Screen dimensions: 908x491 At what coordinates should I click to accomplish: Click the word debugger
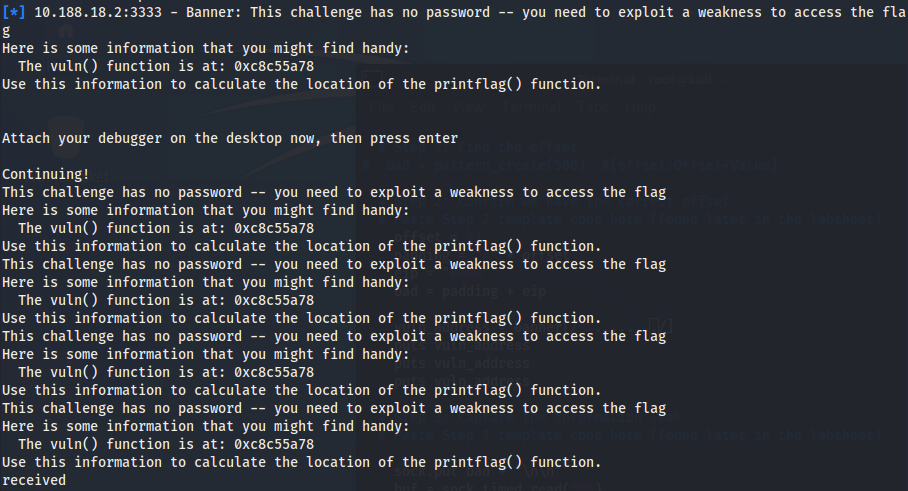pyautogui.click(x=128, y=138)
